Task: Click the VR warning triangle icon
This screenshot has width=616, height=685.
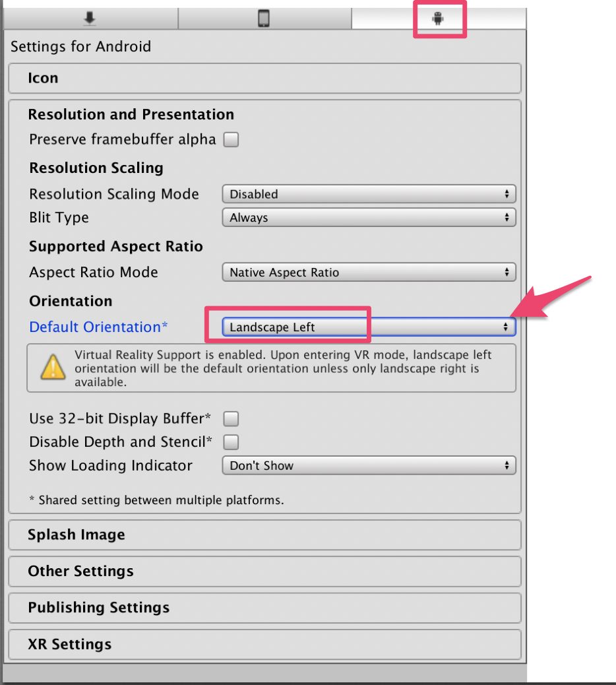Action: (53, 367)
